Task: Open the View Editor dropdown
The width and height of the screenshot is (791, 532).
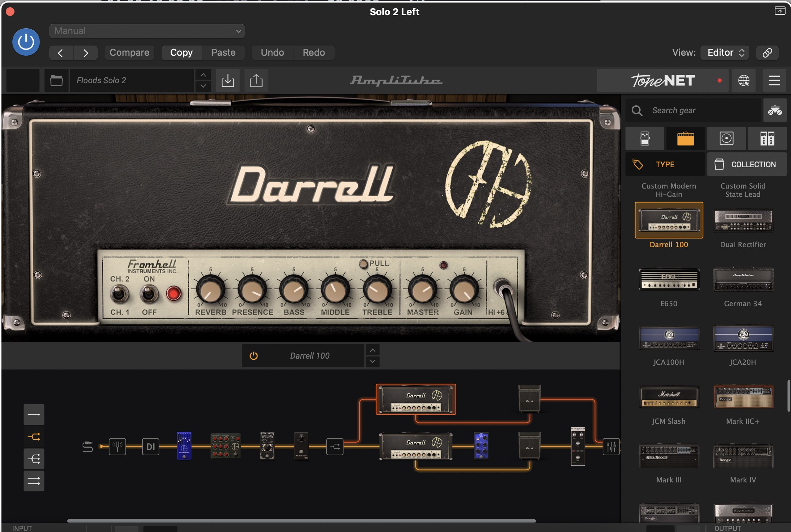Action: pos(725,53)
